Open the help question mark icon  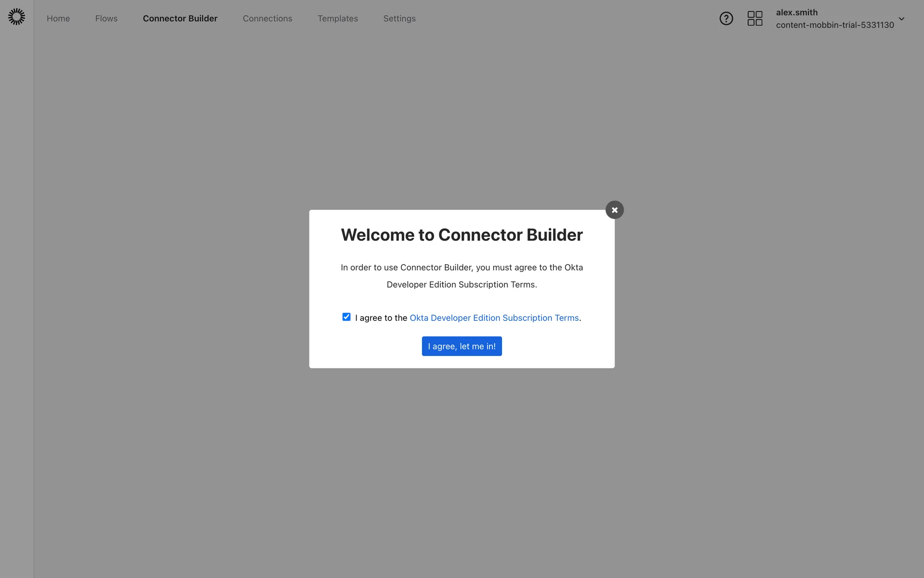point(726,19)
